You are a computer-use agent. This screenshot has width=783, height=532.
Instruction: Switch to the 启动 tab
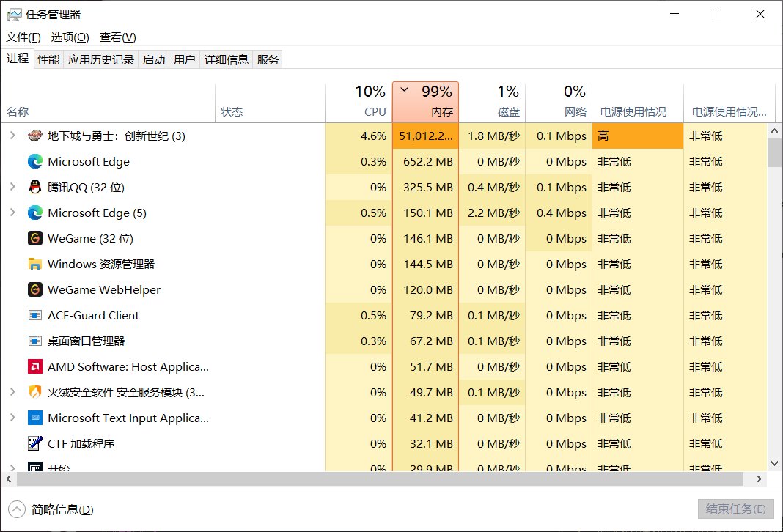coord(154,60)
